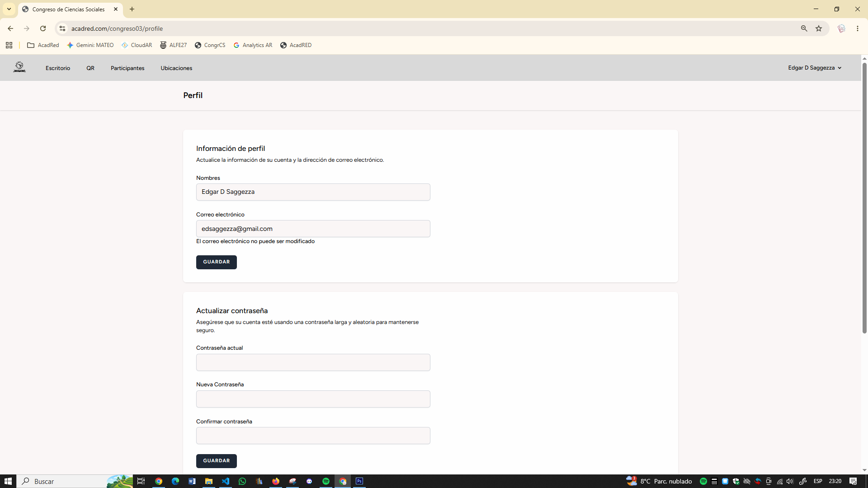868x488 pixels.
Task: Click the Spotify icon in the system tray
Action: coord(703,481)
